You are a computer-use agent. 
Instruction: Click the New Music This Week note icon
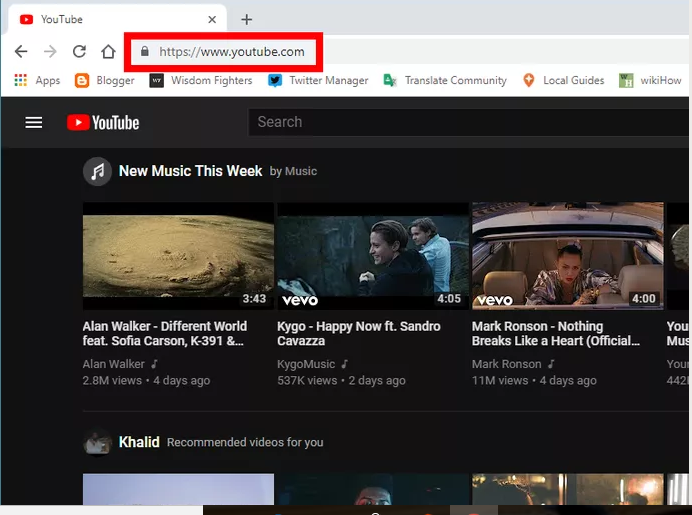(x=97, y=171)
